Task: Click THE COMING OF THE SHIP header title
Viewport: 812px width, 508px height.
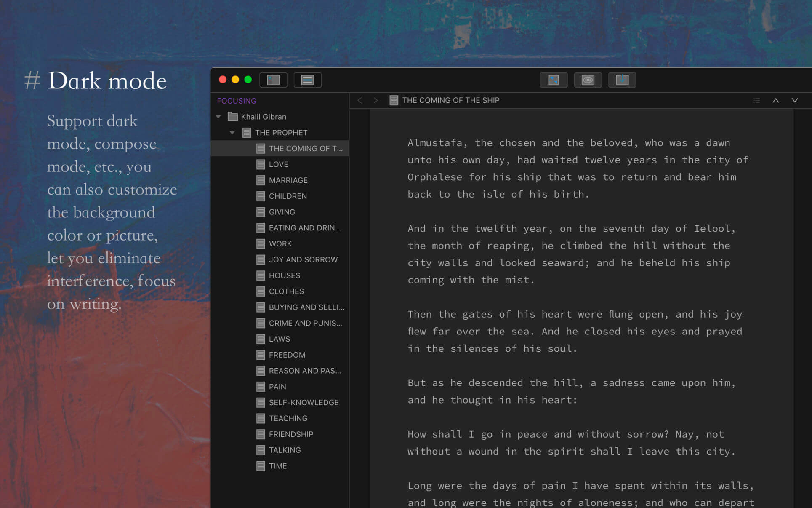Action: click(450, 100)
